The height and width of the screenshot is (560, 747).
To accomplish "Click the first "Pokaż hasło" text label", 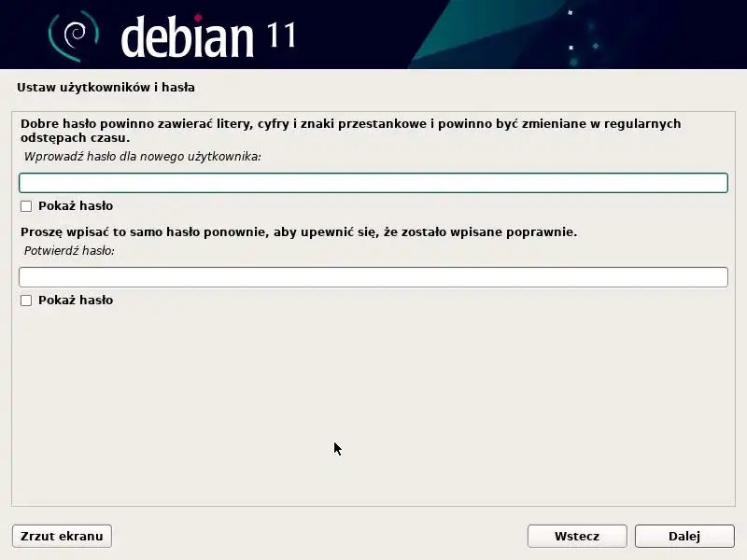I will point(76,206).
